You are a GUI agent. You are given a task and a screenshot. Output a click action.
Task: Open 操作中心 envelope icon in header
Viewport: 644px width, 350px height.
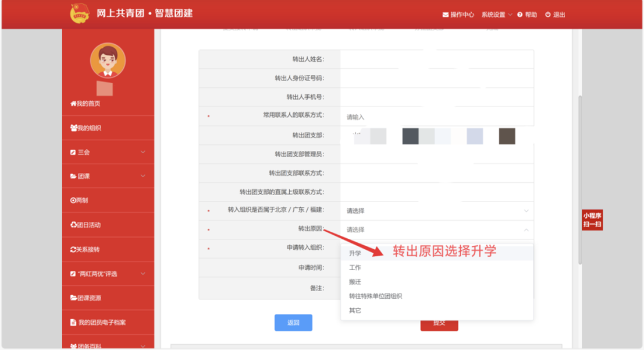click(x=446, y=15)
